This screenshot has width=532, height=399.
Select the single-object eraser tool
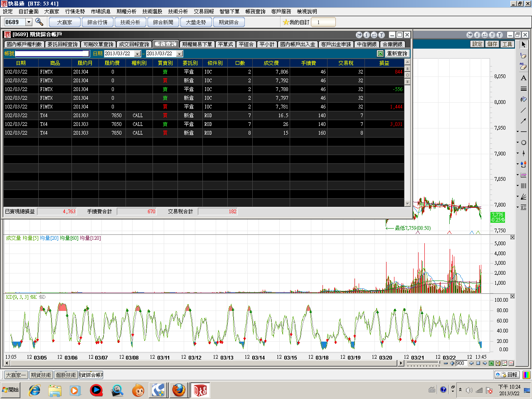(x=523, y=55)
